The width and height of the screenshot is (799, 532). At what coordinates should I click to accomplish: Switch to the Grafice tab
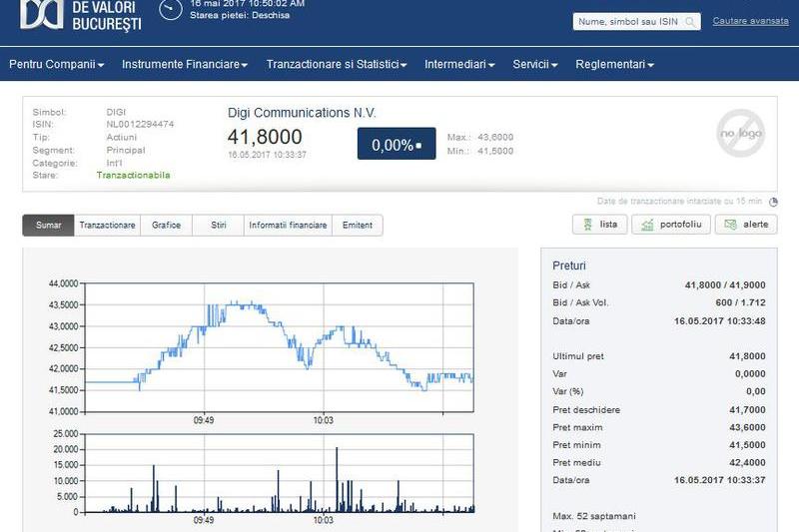(166, 226)
